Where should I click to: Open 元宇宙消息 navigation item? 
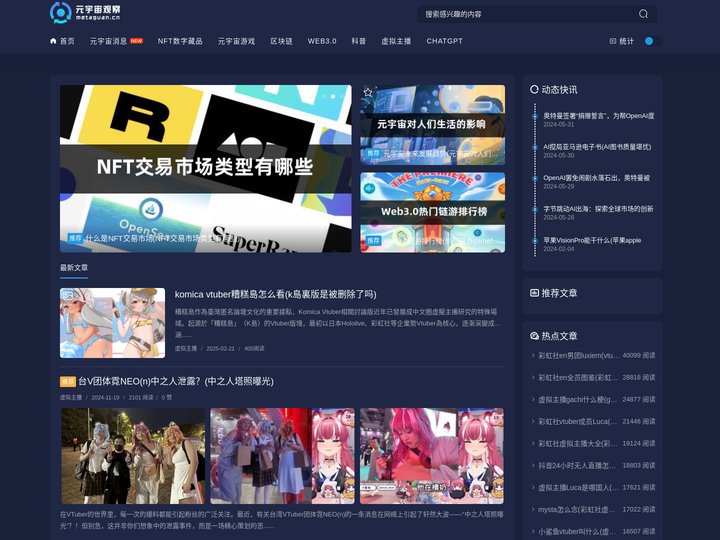108,41
